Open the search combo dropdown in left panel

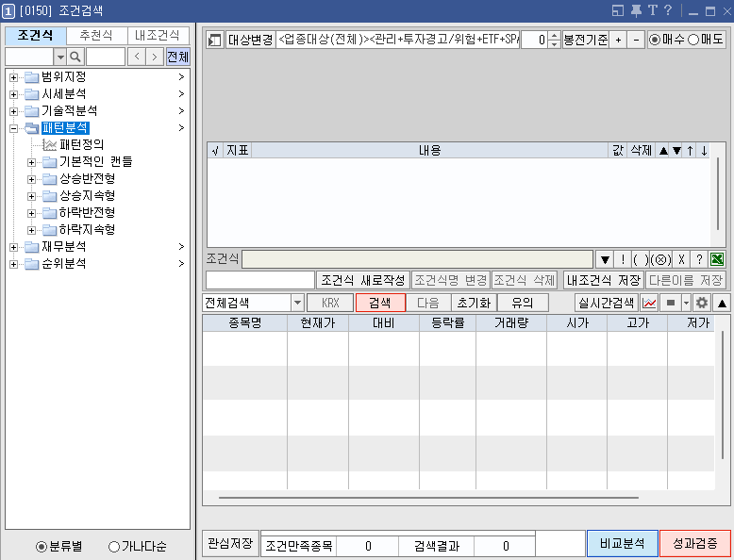point(60,58)
